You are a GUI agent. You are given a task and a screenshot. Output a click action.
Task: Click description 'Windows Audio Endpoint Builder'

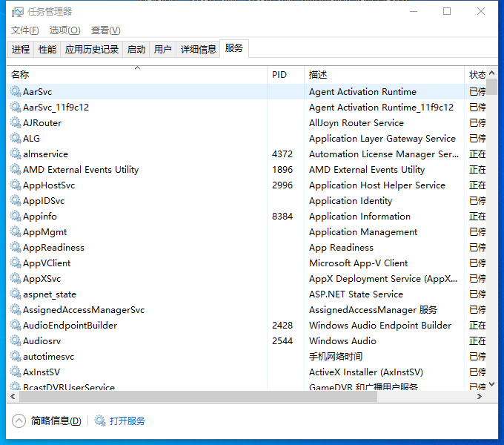(380, 326)
